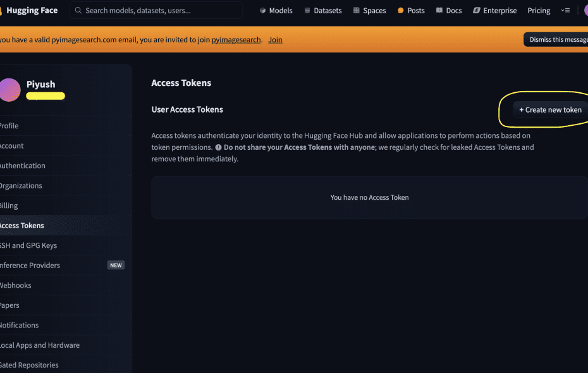The width and height of the screenshot is (588, 373).
Task: Click Join in the orange banner
Action: coord(275,40)
